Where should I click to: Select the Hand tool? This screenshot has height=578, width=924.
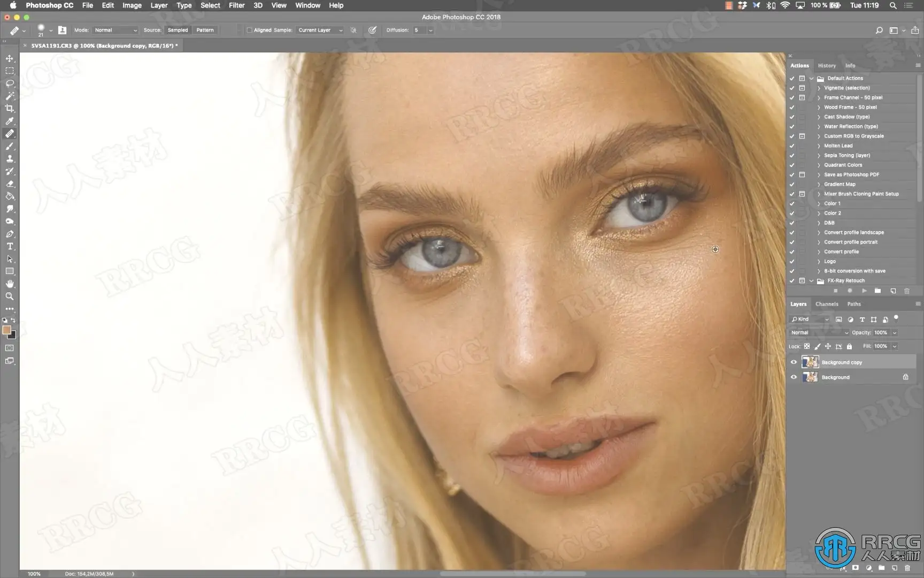(10, 284)
